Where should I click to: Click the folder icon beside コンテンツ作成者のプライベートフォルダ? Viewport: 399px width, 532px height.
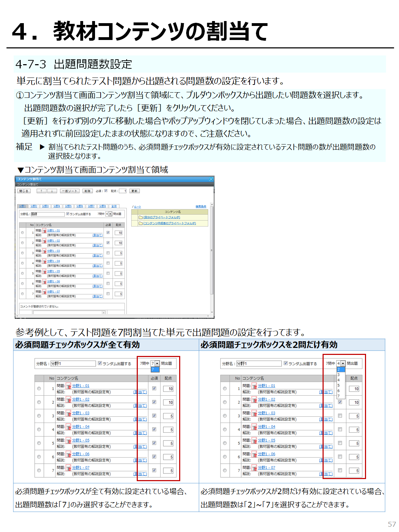pyautogui.click(x=141, y=223)
